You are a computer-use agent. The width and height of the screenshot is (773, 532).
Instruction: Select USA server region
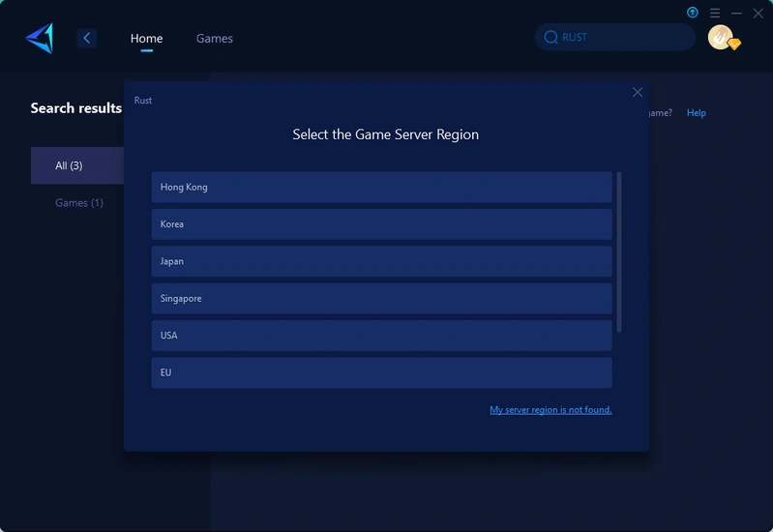click(x=381, y=336)
